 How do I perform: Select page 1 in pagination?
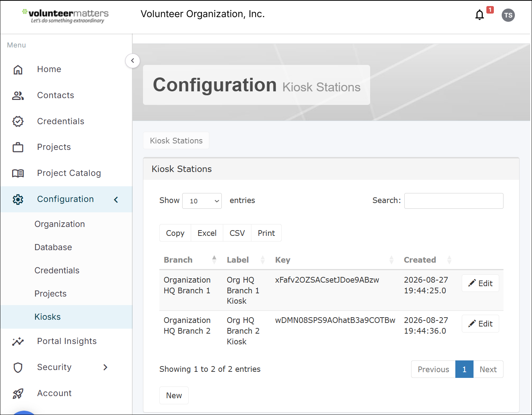tap(464, 369)
